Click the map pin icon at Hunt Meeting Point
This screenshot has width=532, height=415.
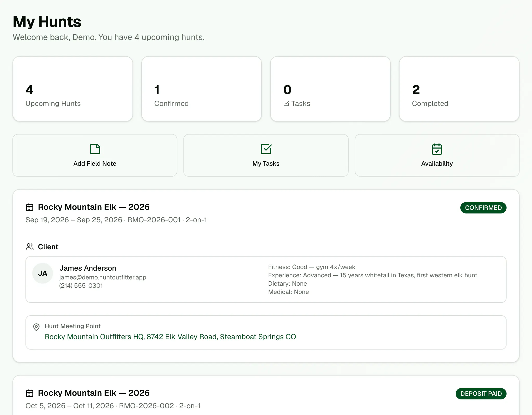tap(36, 327)
